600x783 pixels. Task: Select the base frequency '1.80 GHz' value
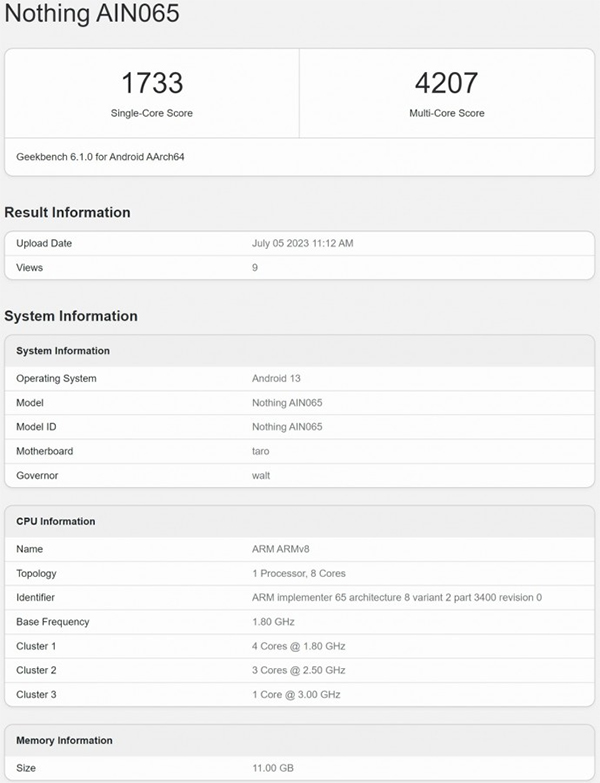[273, 622]
